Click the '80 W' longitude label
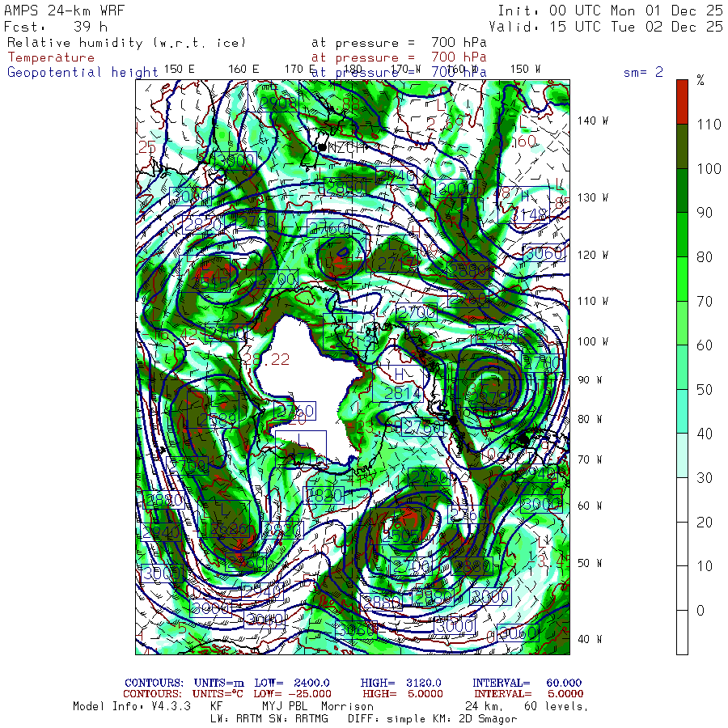The image size is (728, 728). click(x=590, y=419)
